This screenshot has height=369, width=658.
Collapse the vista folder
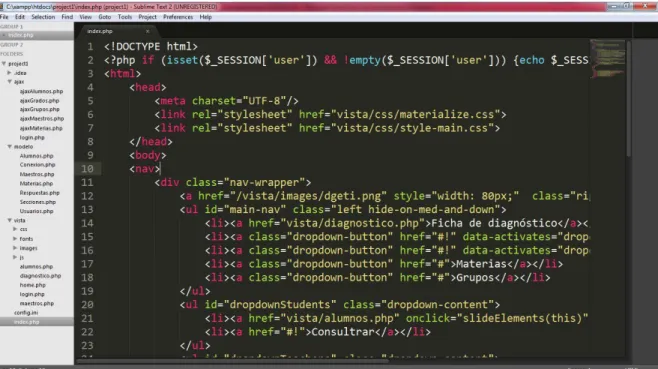pyautogui.click(x=9, y=220)
